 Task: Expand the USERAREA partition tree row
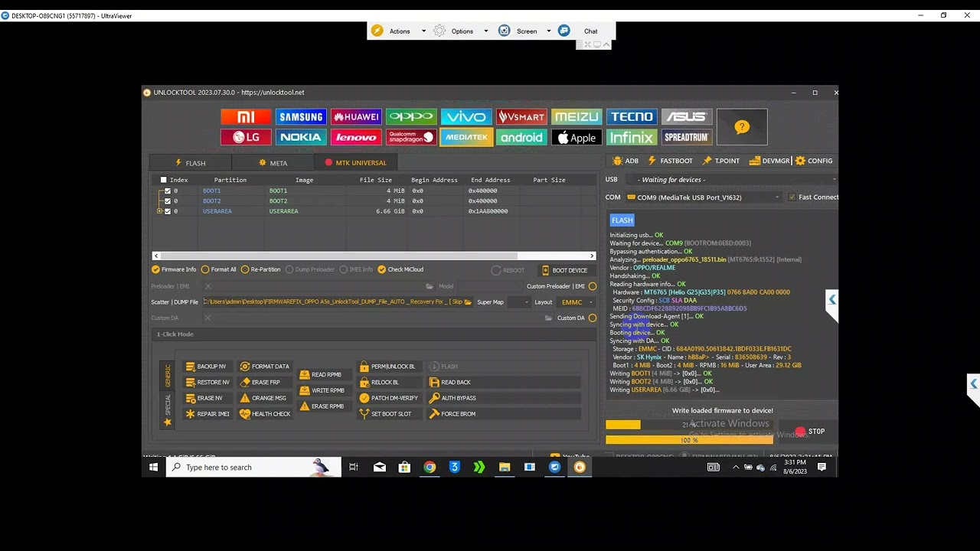(x=159, y=211)
